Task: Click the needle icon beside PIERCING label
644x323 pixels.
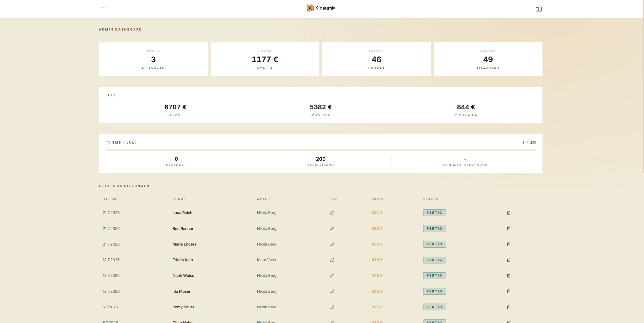Action: point(456,115)
